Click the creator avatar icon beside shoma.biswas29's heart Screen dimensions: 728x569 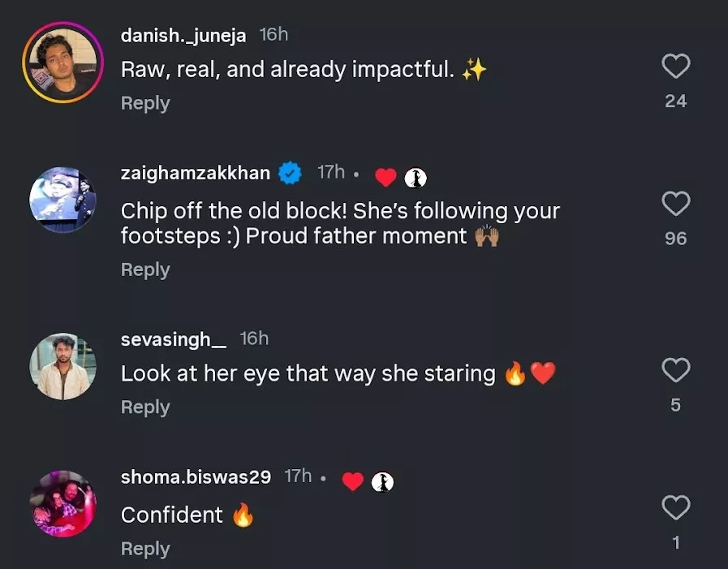(x=382, y=482)
